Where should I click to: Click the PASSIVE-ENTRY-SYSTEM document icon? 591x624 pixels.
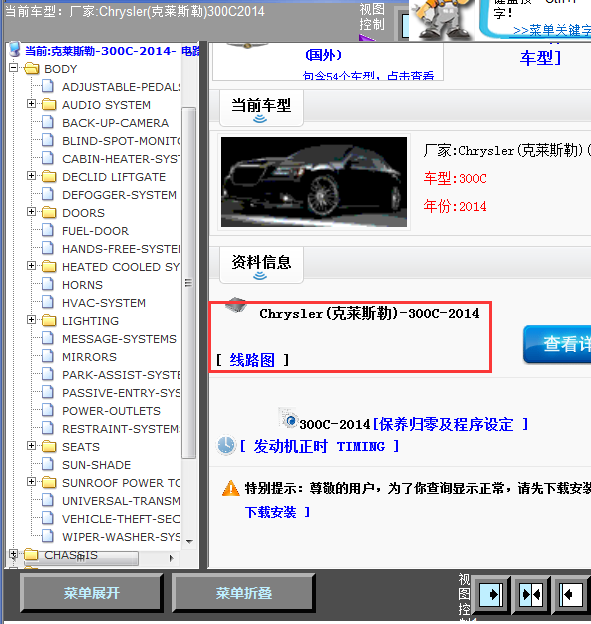click(x=48, y=392)
